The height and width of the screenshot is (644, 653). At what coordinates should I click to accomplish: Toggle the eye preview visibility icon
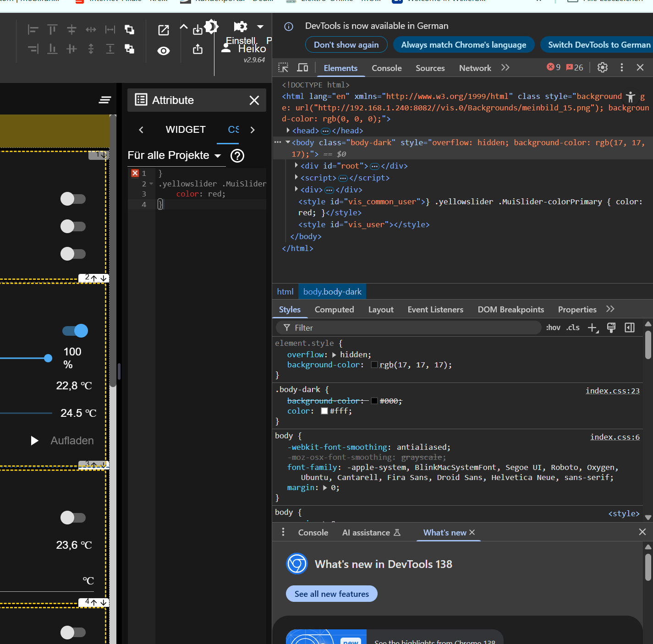[164, 51]
